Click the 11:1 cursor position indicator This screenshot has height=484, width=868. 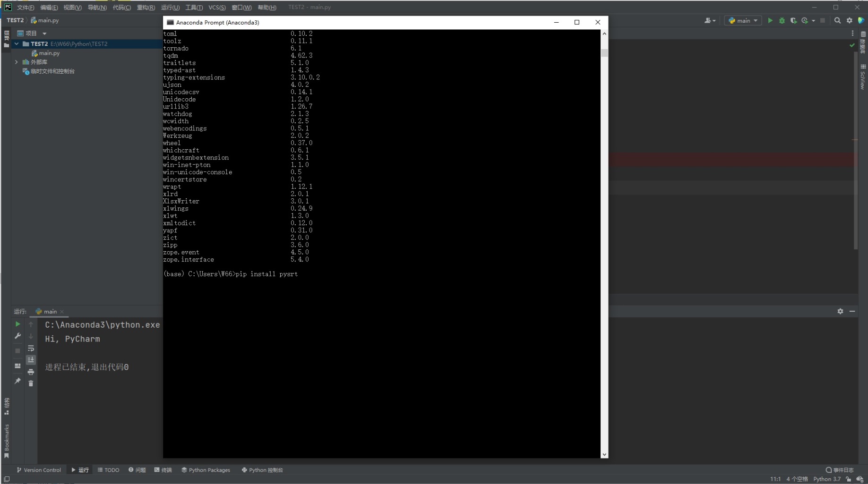(775, 479)
